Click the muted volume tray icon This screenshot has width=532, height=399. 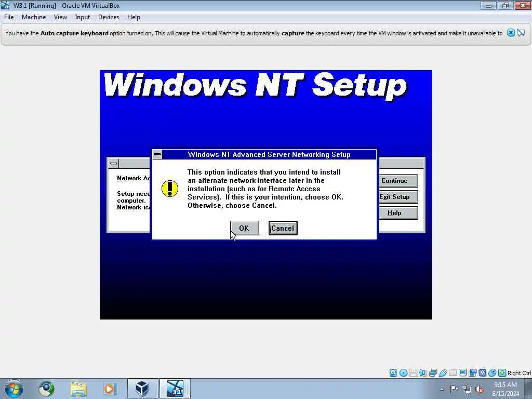pos(480,390)
